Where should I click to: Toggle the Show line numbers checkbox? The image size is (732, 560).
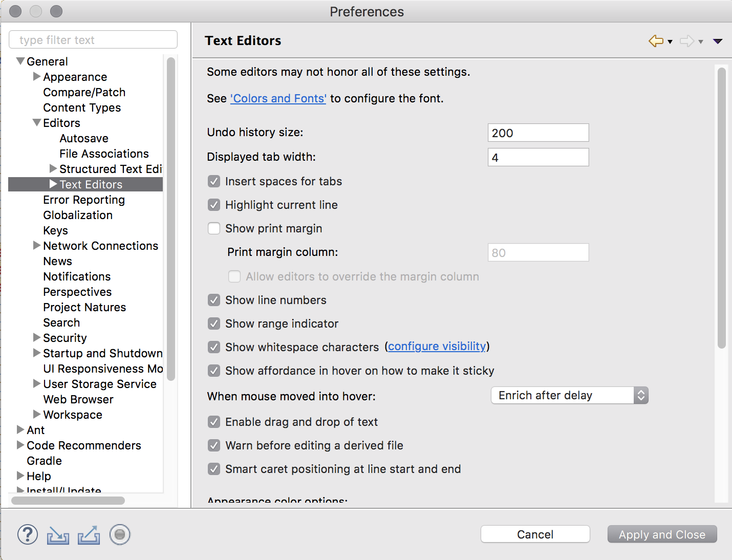point(214,300)
